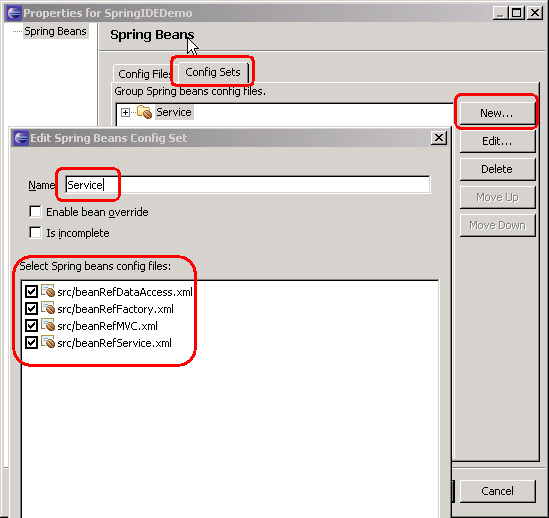Click the Name input field

click(x=248, y=185)
